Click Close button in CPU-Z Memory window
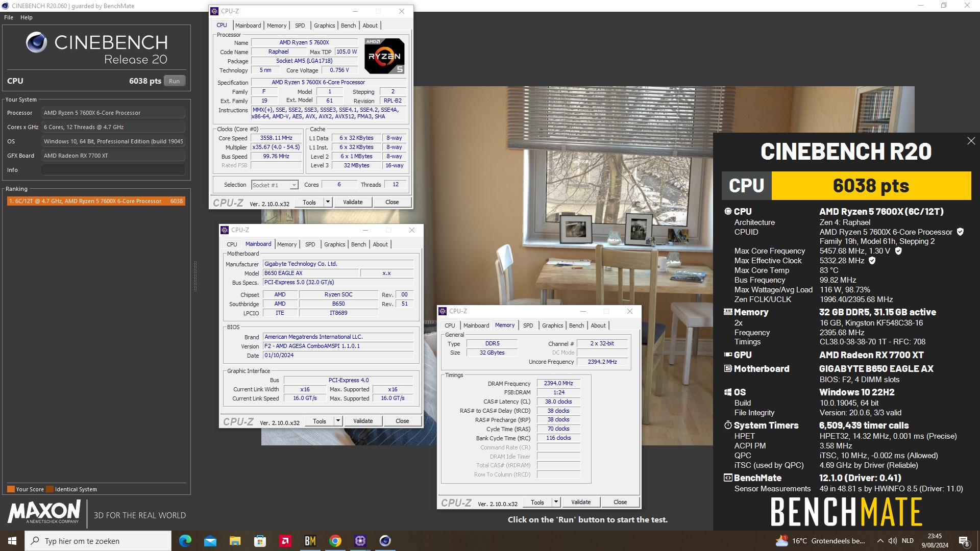 pos(620,502)
